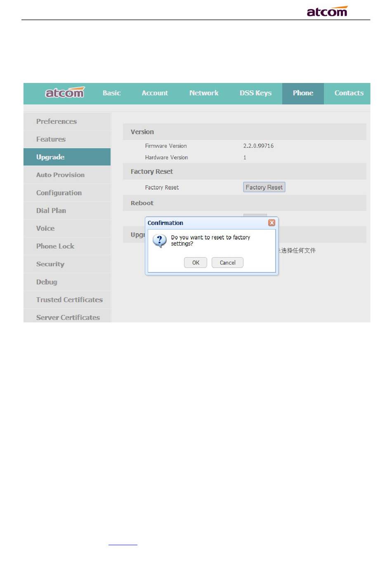Cancel the factory reset confirmation
The height and width of the screenshot is (561, 392).
227,263
